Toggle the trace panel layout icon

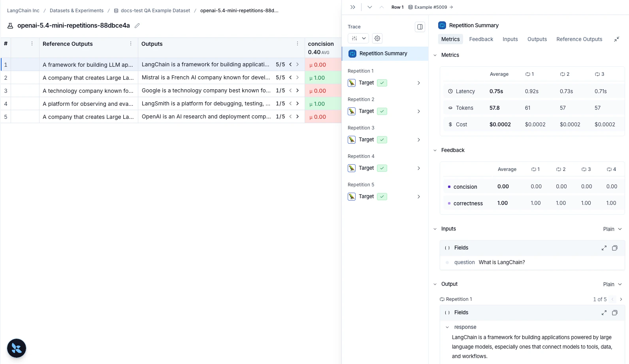tap(420, 27)
